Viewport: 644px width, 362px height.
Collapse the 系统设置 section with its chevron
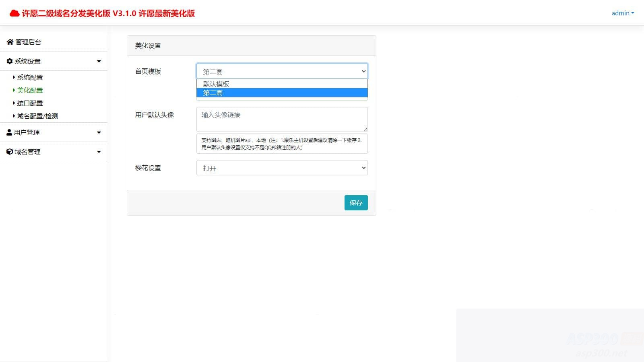tap(99, 61)
